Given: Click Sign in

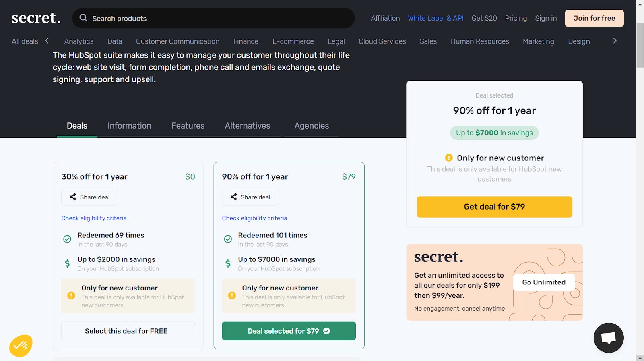Looking at the screenshot, I should (546, 18).
